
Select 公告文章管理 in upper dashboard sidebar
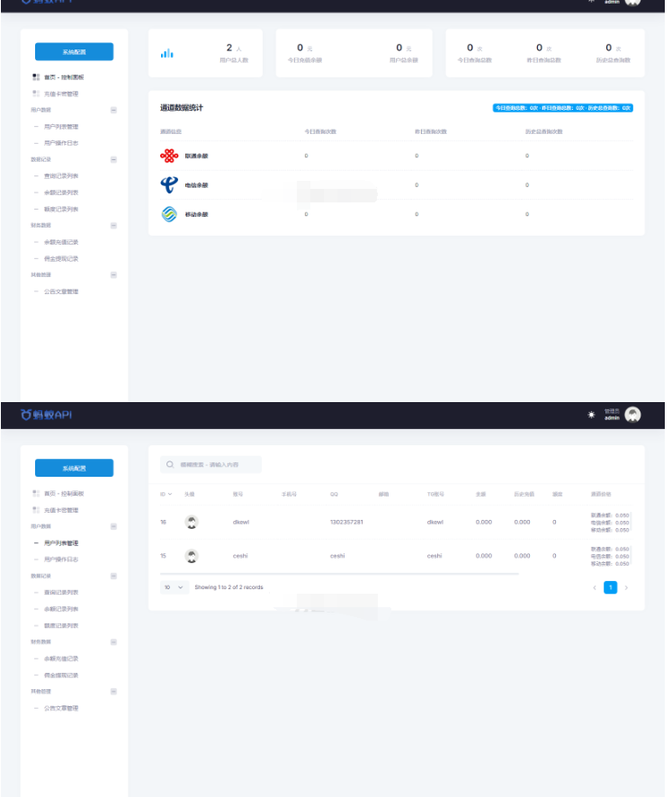[x=61, y=291]
